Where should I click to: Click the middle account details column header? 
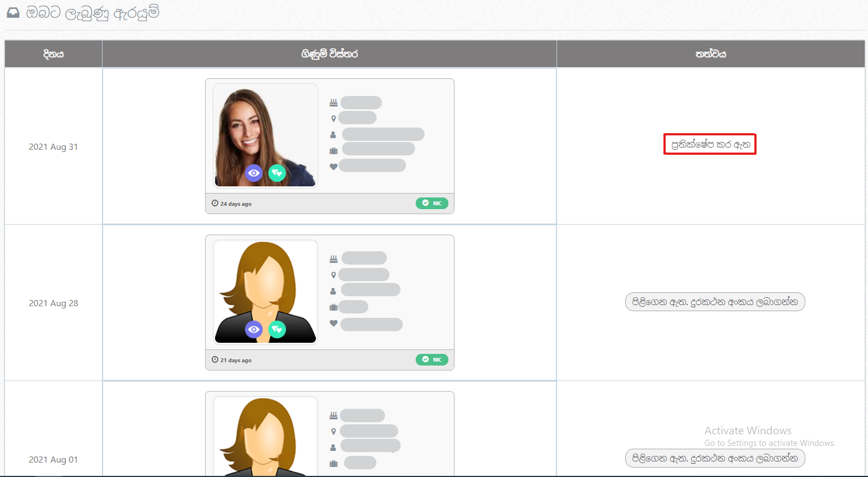click(329, 54)
